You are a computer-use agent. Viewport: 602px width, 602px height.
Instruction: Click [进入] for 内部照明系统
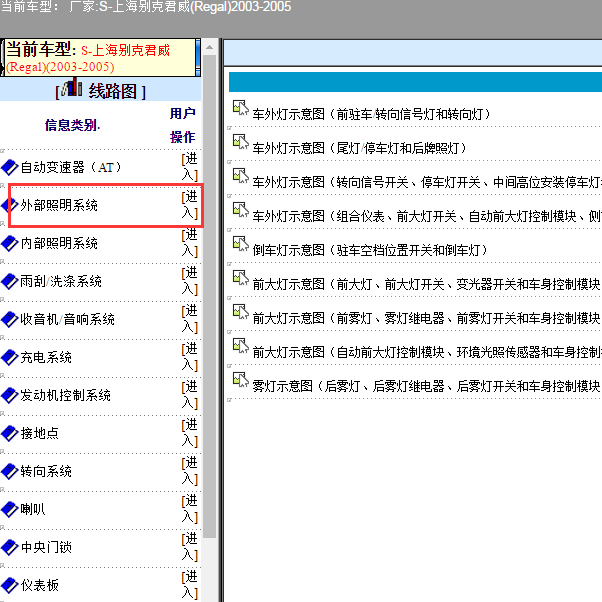tap(190, 243)
